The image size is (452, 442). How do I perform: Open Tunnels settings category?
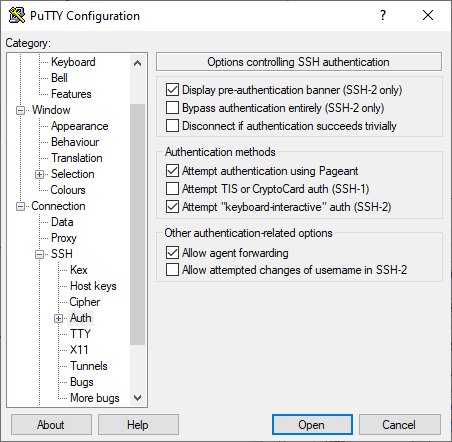tap(89, 366)
